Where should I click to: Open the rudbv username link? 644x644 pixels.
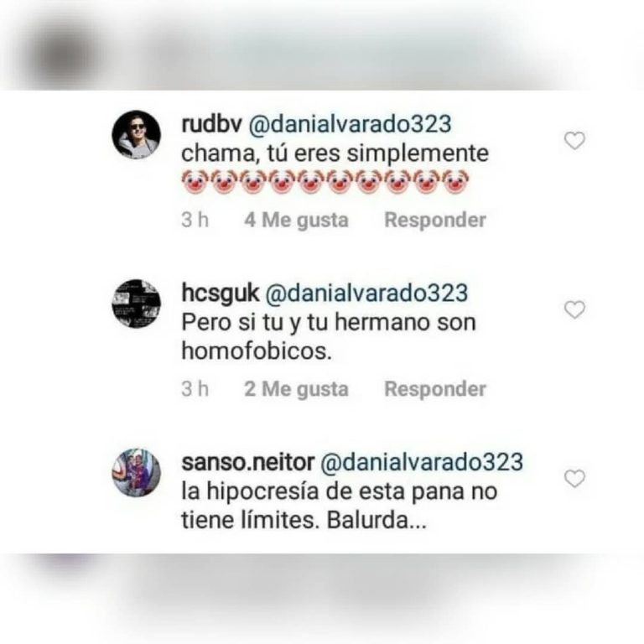211,123
